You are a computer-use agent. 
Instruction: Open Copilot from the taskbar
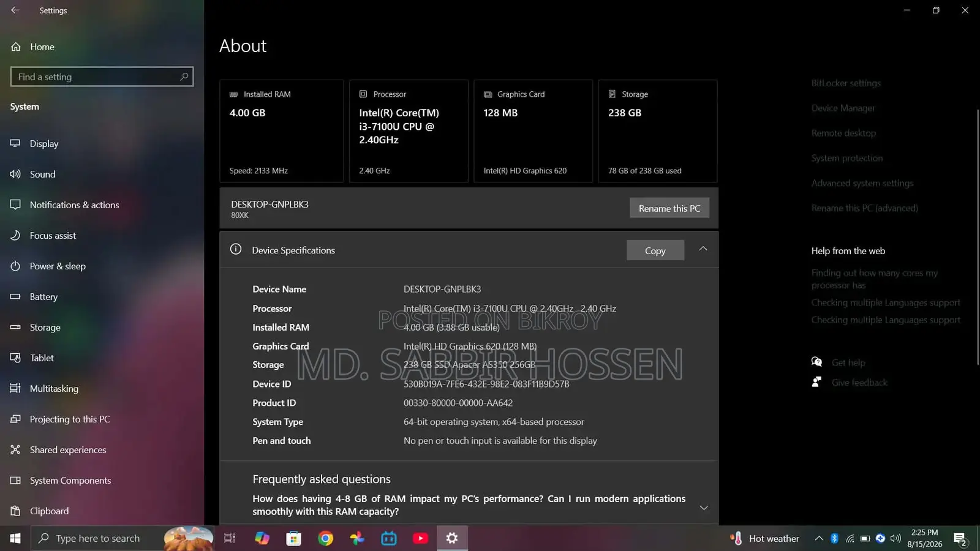pos(262,538)
